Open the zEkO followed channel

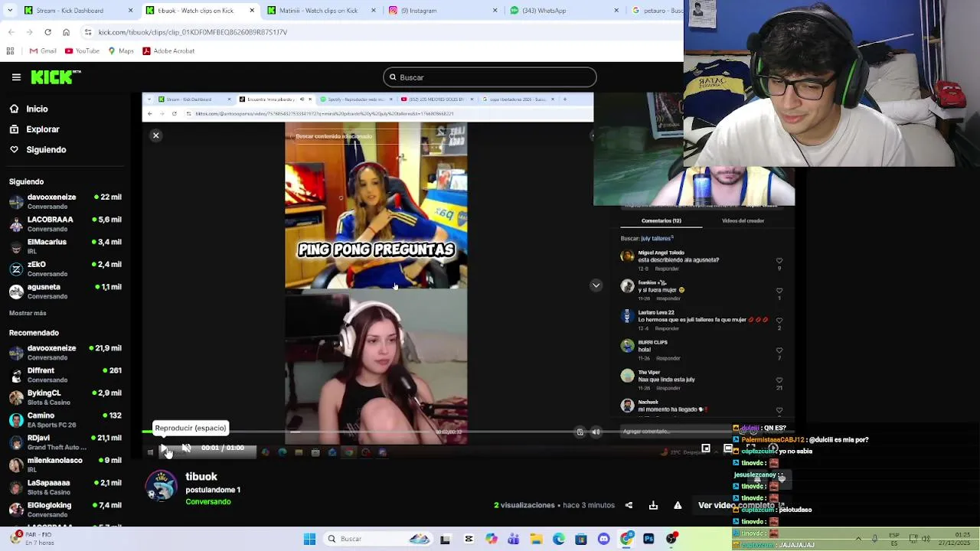(65, 269)
